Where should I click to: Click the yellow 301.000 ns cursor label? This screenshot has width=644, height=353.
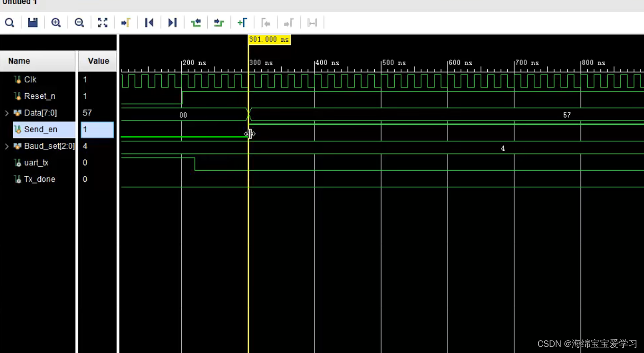(x=269, y=40)
